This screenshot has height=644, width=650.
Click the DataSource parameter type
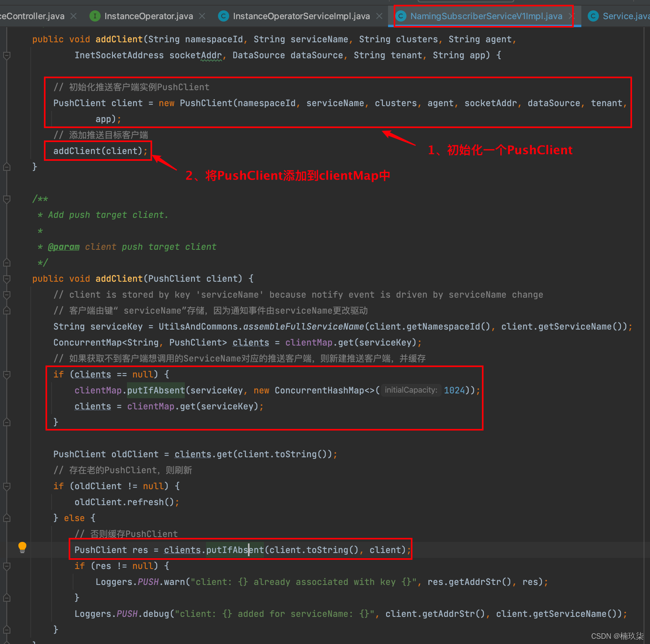[x=259, y=55]
